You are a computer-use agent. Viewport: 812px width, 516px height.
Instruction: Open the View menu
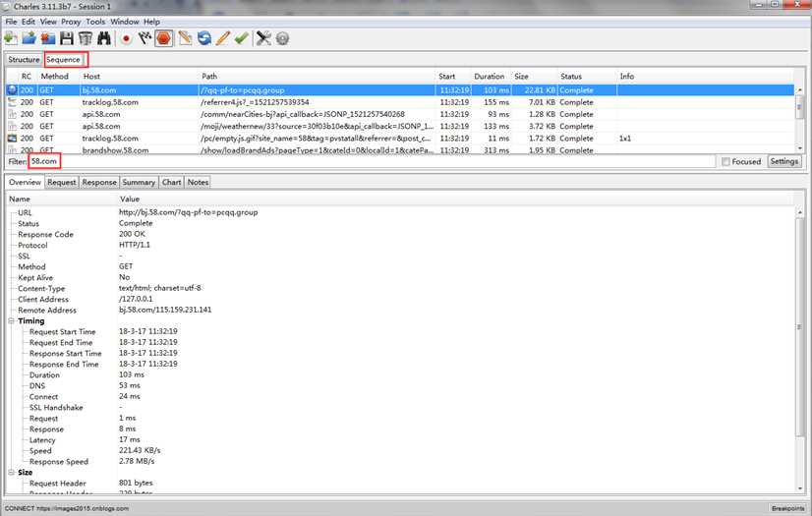[48, 22]
